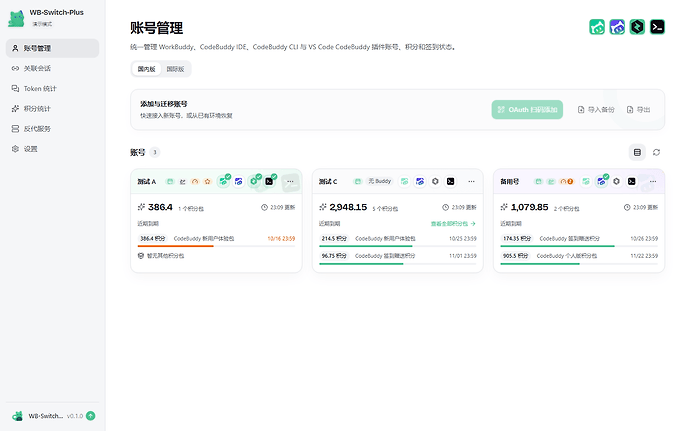Switch to the 国际版 tab
The image size is (690, 431).
(x=175, y=69)
